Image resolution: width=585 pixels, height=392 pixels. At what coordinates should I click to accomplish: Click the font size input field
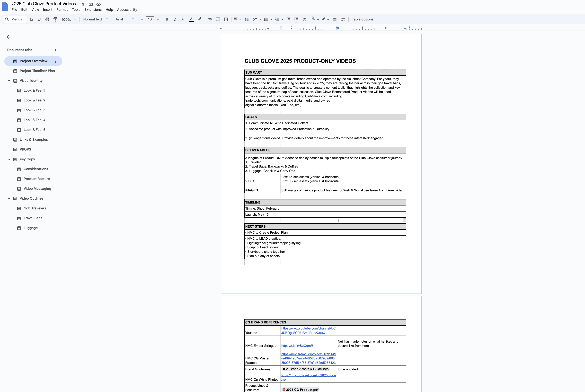point(150,19)
